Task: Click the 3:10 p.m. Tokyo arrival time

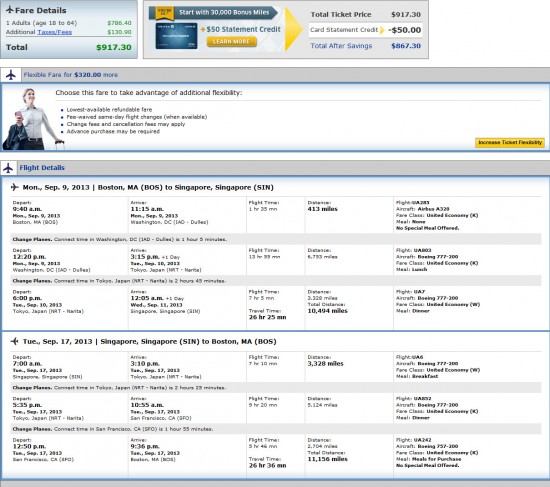Action: (145, 364)
